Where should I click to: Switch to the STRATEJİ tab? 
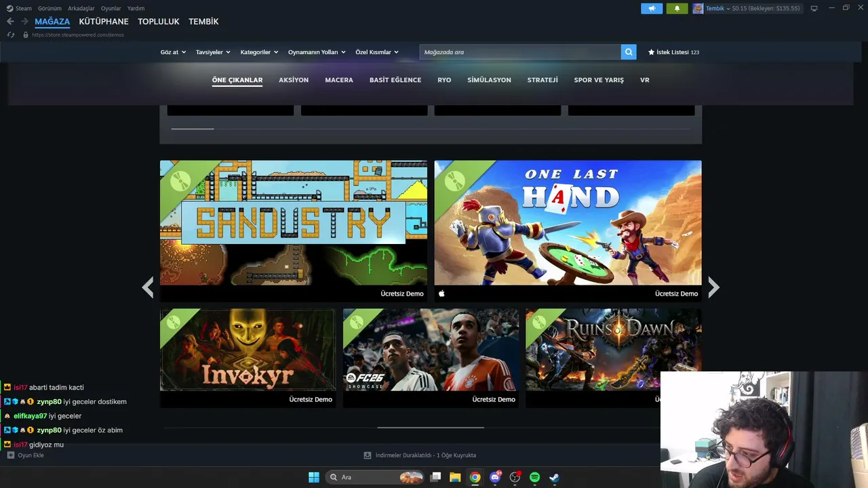point(542,80)
